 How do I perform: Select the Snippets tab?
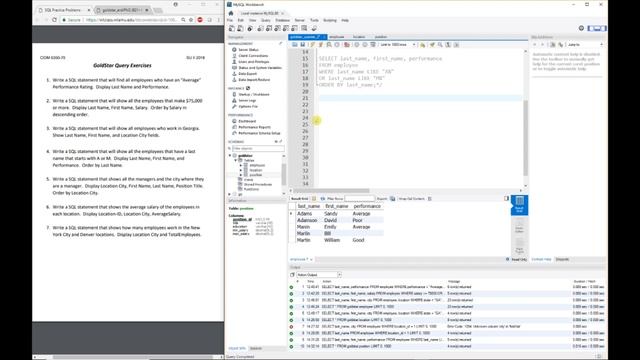tap(562, 259)
